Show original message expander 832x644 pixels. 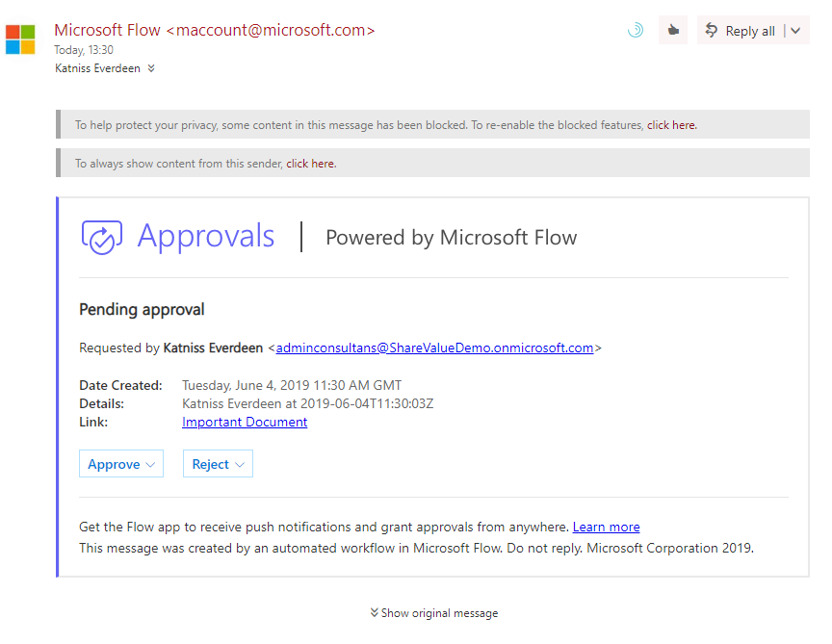point(434,613)
